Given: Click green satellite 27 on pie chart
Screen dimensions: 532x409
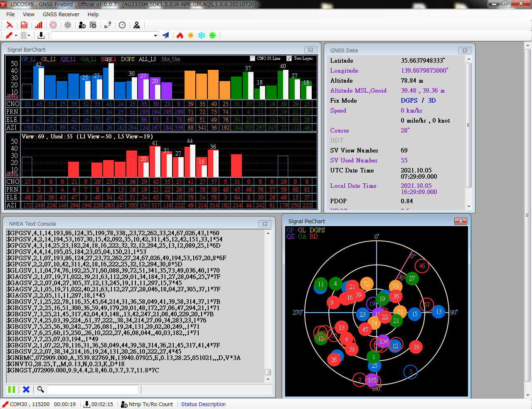Looking at the screenshot, I should [412, 278].
